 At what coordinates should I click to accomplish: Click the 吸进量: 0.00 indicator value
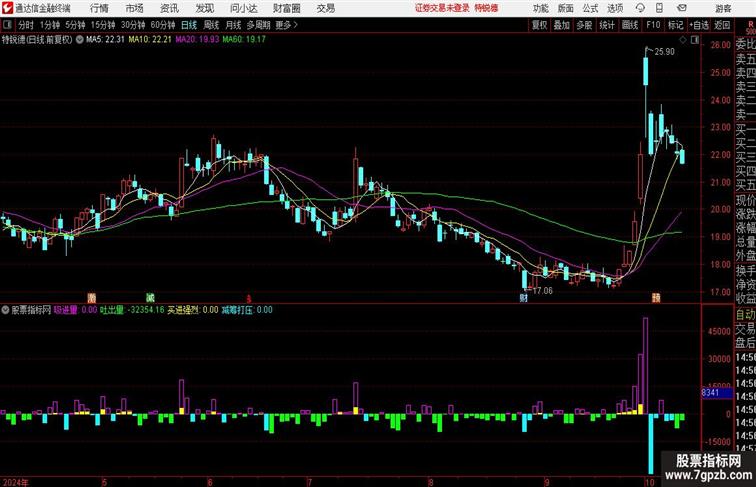tap(76, 310)
